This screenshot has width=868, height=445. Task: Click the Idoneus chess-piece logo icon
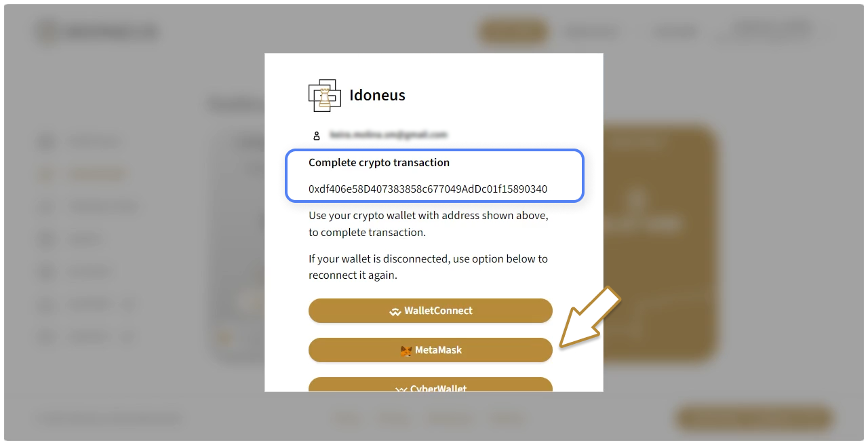[324, 95]
